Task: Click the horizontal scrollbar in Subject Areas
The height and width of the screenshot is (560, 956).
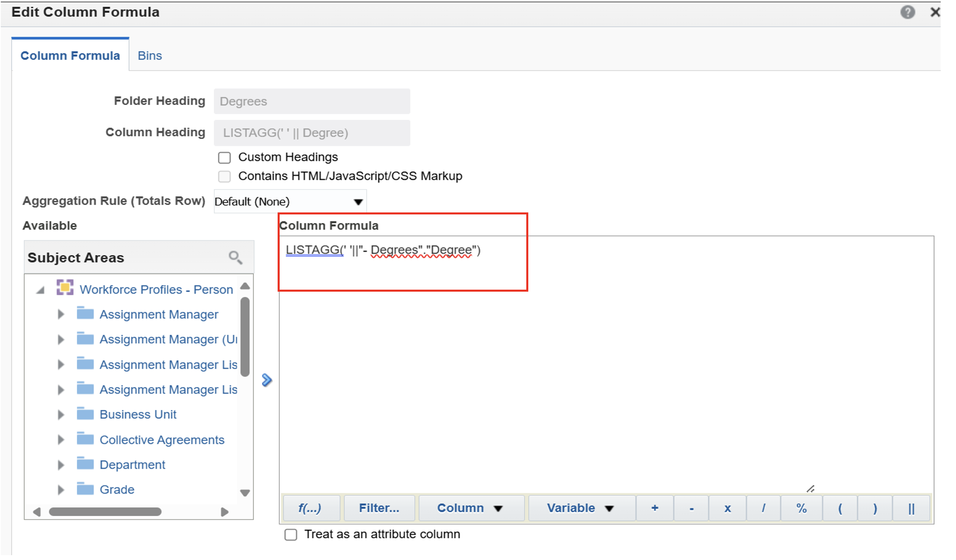Action: pyautogui.click(x=105, y=512)
